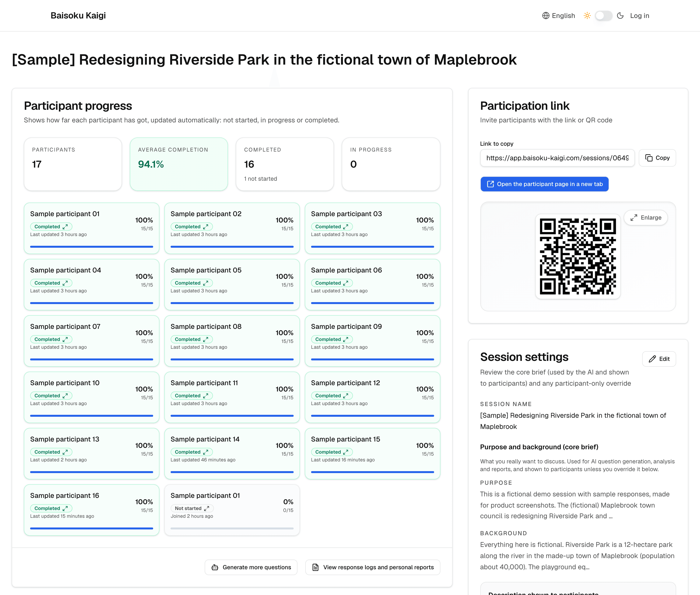
Task: Expand Completed badge of Sample participant 14
Action: [x=191, y=452]
